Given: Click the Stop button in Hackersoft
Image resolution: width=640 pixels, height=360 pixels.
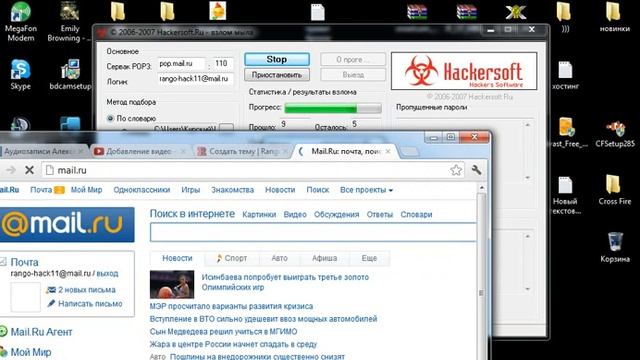Looking at the screenshot, I should pos(277,59).
